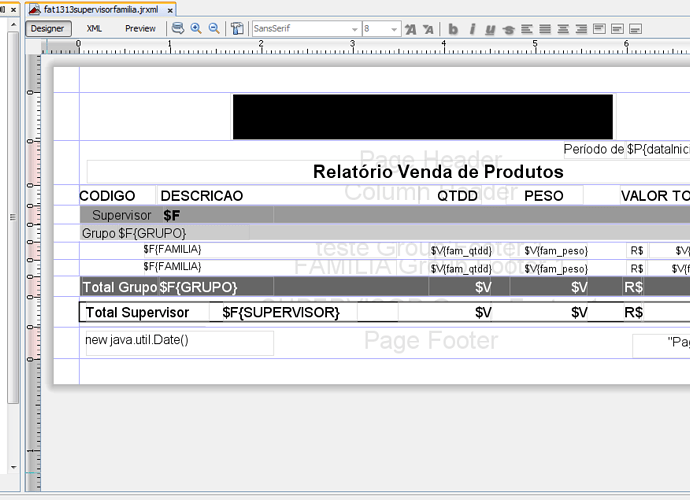Open the Preview view
Image resolution: width=690 pixels, height=500 pixels.
pos(140,29)
